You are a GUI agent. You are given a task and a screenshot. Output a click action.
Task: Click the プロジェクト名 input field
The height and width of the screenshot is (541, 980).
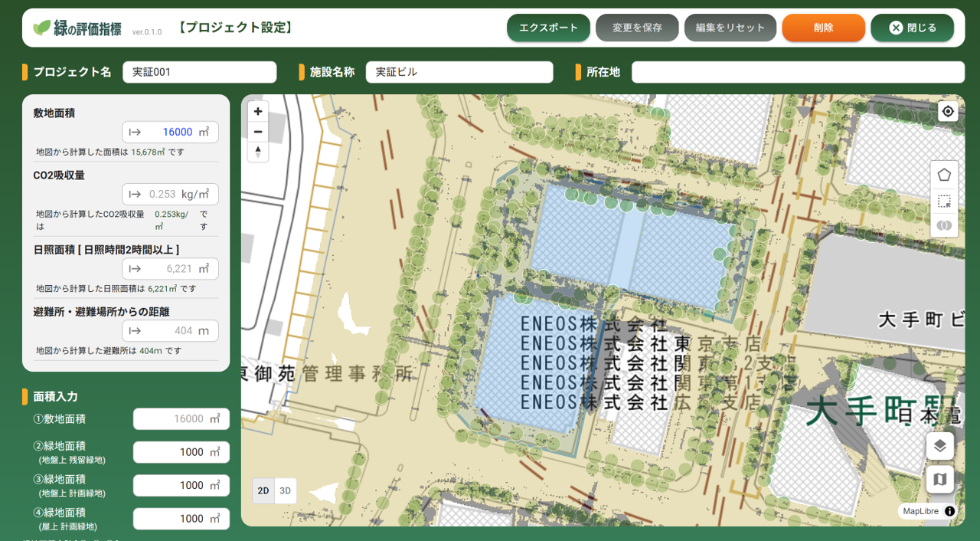tap(199, 72)
